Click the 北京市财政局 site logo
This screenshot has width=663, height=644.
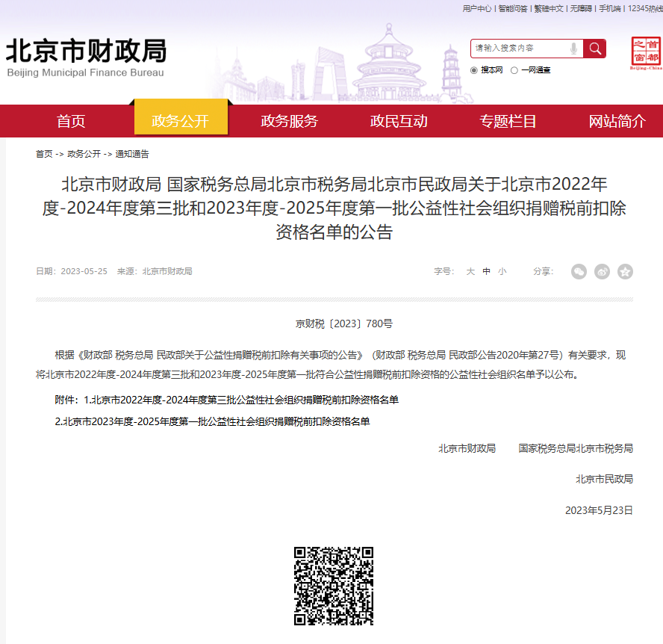pyautogui.click(x=86, y=58)
